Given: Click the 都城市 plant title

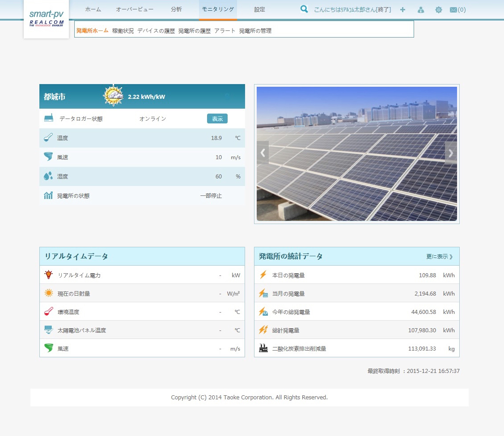Looking at the screenshot, I should point(55,97).
